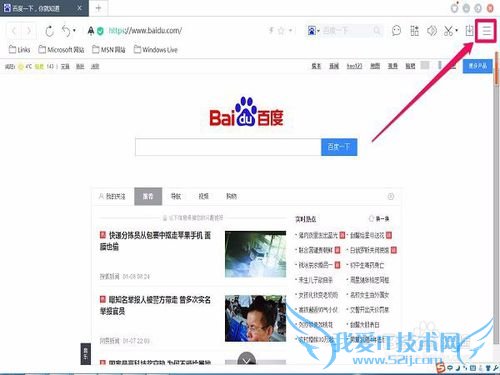The width and height of the screenshot is (500, 375).
Task: Bookmark this page with the star icon
Action: tap(281, 31)
